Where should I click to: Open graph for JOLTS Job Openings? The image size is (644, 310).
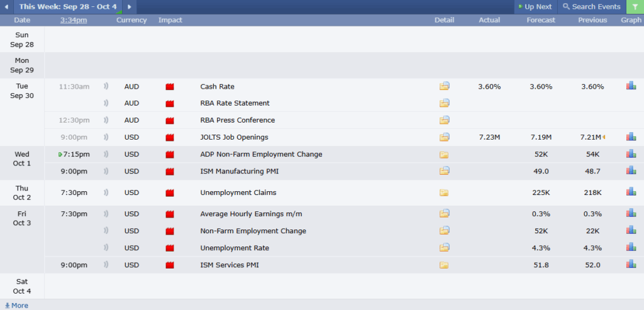pyautogui.click(x=631, y=137)
